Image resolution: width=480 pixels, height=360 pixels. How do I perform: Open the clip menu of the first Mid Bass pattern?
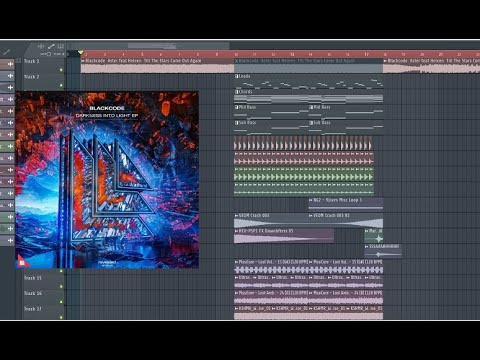point(236,107)
